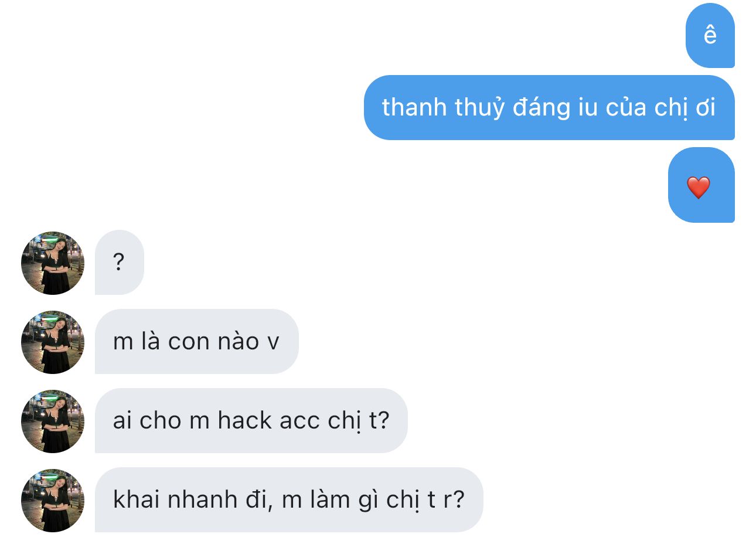This screenshot has height=544, width=756.
Task: Select the sent "ê" message bubble
Action: pos(710,35)
